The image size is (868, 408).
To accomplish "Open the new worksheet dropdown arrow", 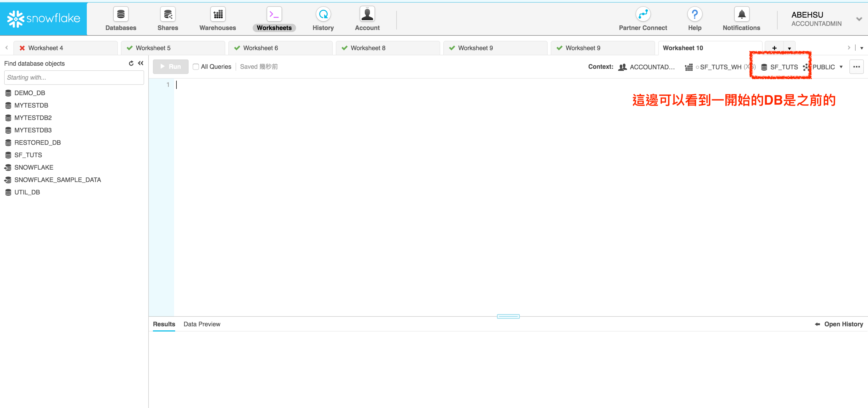I will click(789, 49).
